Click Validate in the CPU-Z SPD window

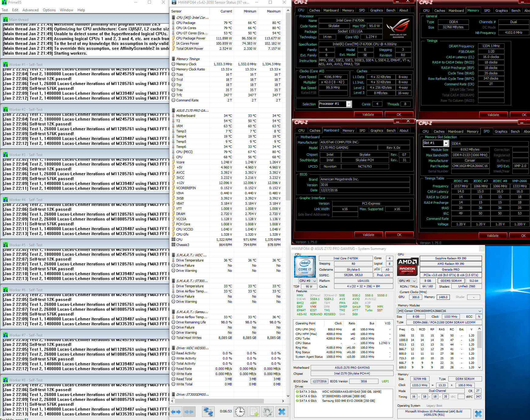pyautogui.click(x=493, y=236)
